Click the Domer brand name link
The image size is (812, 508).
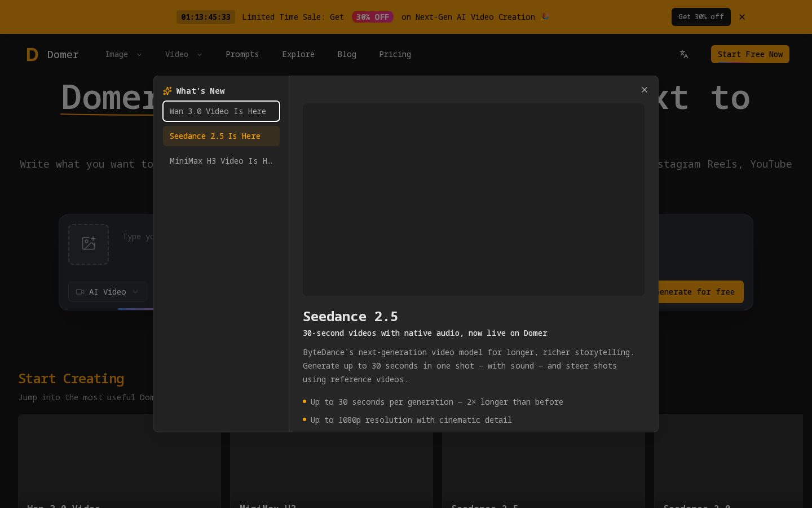point(63,54)
